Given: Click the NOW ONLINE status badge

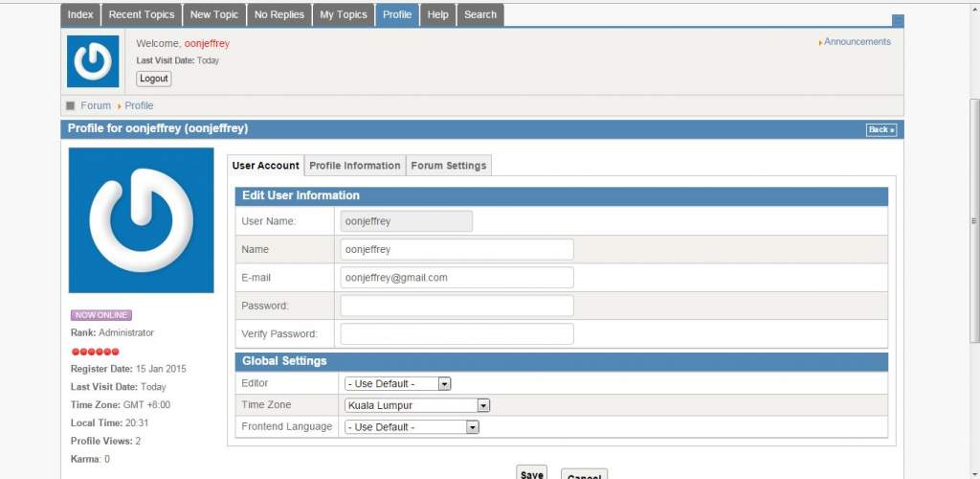Looking at the screenshot, I should tap(101, 315).
